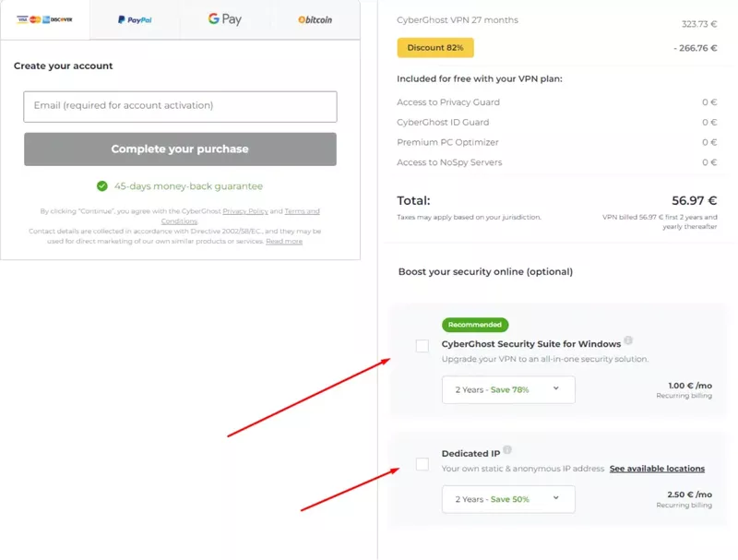Image resolution: width=738 pixels, height=560 pixels.
Task: Click the Discover card icon
Action: [x=59, y=18]
